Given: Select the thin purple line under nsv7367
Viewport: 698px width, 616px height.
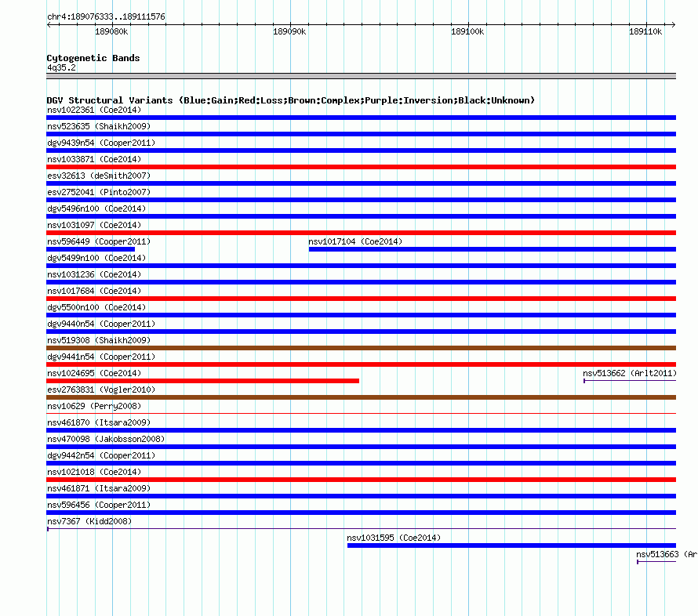Looking at the screenshot, I should pyautogui.click(x=361, y=529).
